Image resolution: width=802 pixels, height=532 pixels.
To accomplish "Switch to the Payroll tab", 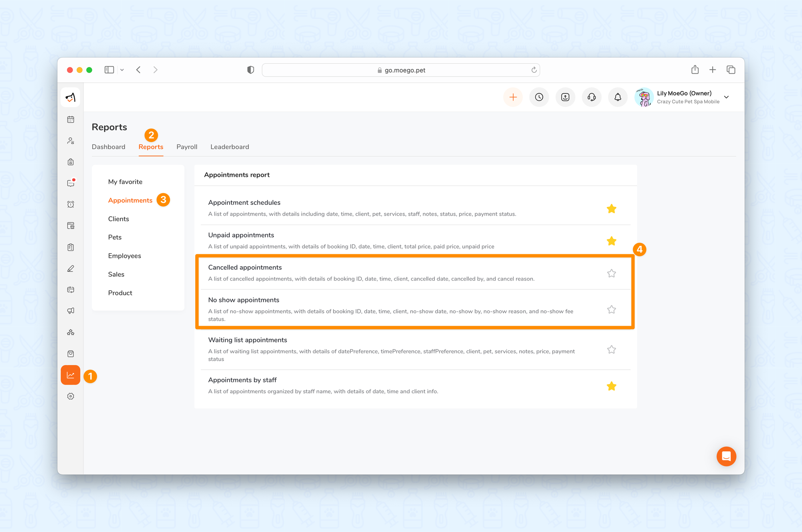I will tap(187, 147).
